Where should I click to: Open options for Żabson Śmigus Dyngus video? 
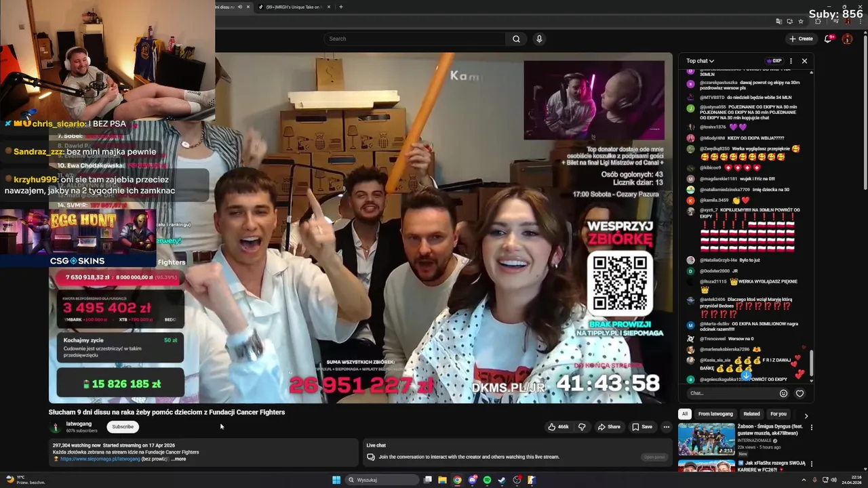pos(811,428)
